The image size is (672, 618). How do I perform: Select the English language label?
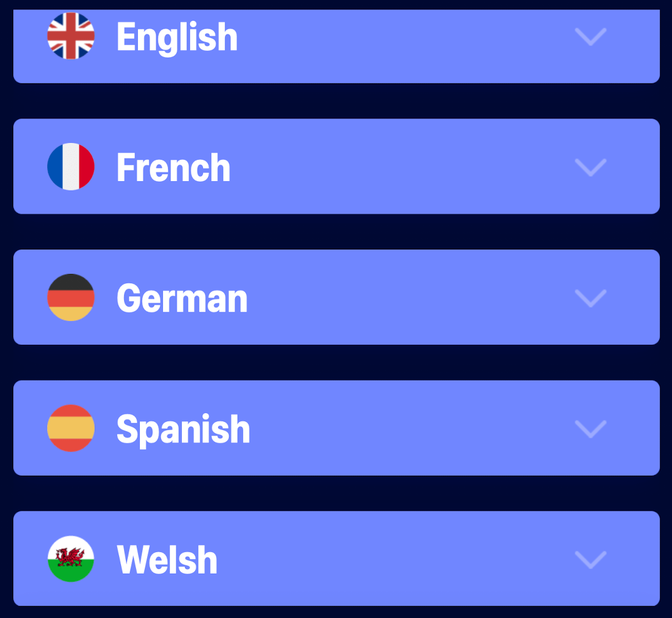click(x=177, y=37)
